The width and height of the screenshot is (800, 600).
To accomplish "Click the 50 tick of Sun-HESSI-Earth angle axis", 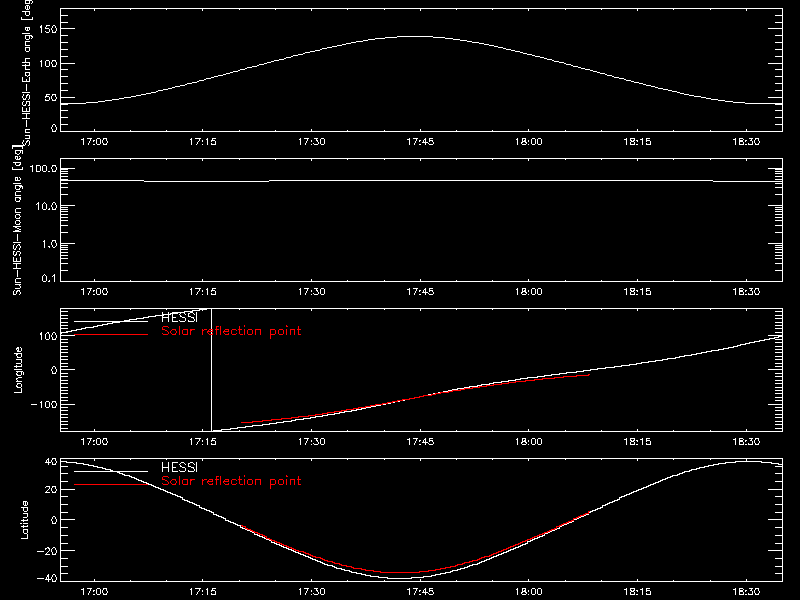I will coord(51,97).
